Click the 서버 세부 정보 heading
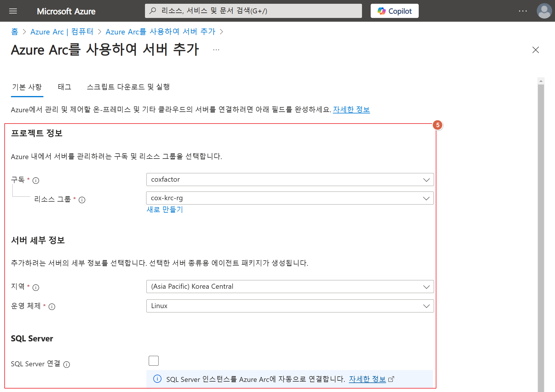Screen dimensions: 555x392 pos(38,240)
